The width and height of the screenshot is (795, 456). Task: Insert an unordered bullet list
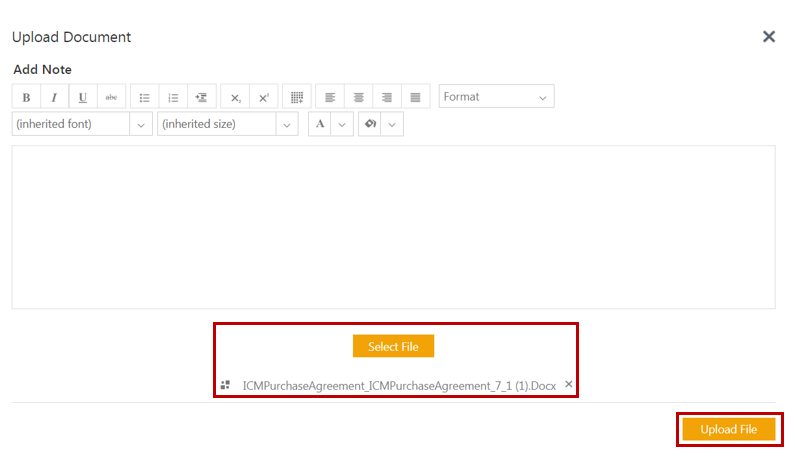point(144,97)
